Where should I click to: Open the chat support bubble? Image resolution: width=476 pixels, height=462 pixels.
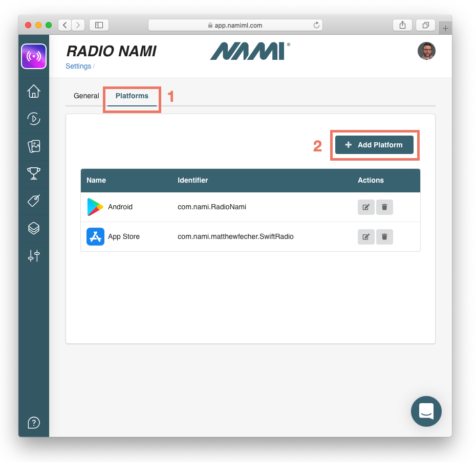click(x=426, y=411)
